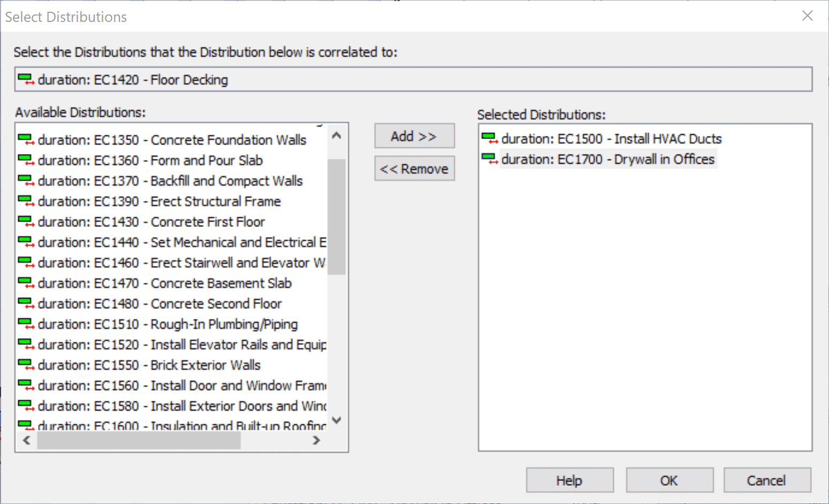Image resolution: width=829 pixels, height=504 pixels.
Task: Click the icon beside EC1420 Floor Decking header
Action: point(26,80)
